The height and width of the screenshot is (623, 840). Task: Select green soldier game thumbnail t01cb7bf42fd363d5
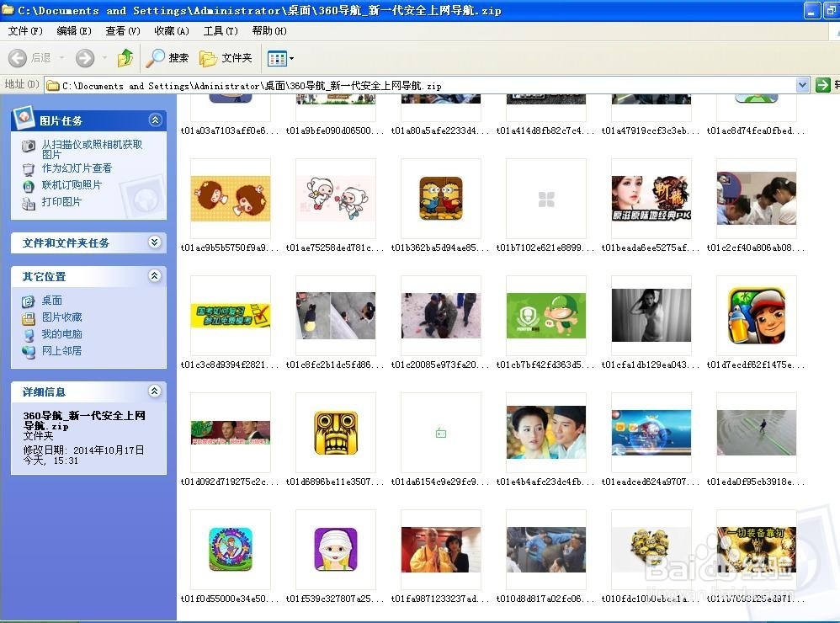tap(546, 316)
